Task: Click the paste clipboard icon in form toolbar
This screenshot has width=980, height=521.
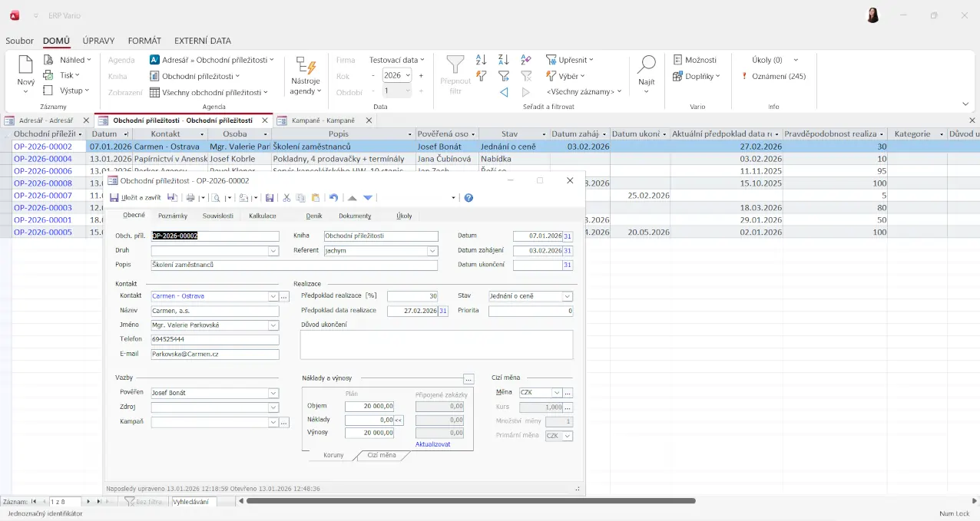Action: coord(315,198)
